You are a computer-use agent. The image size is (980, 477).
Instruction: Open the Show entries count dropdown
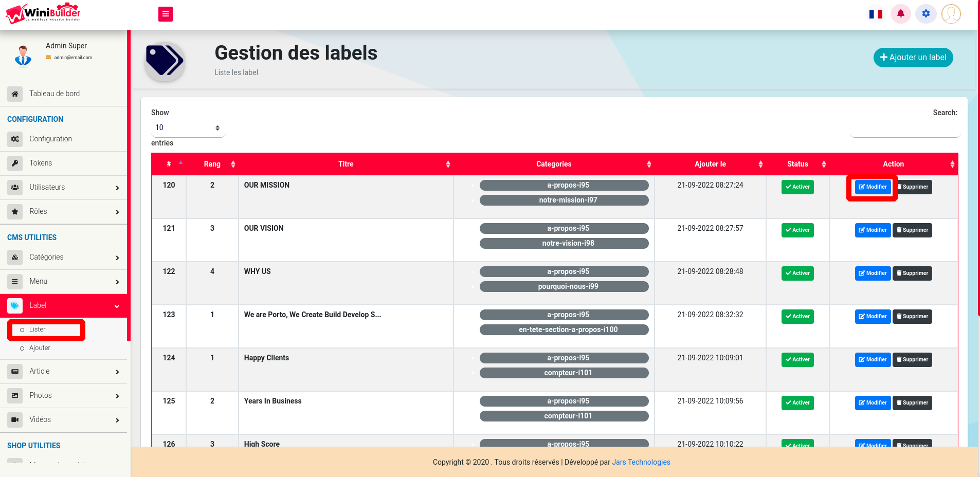pos(188,128)
